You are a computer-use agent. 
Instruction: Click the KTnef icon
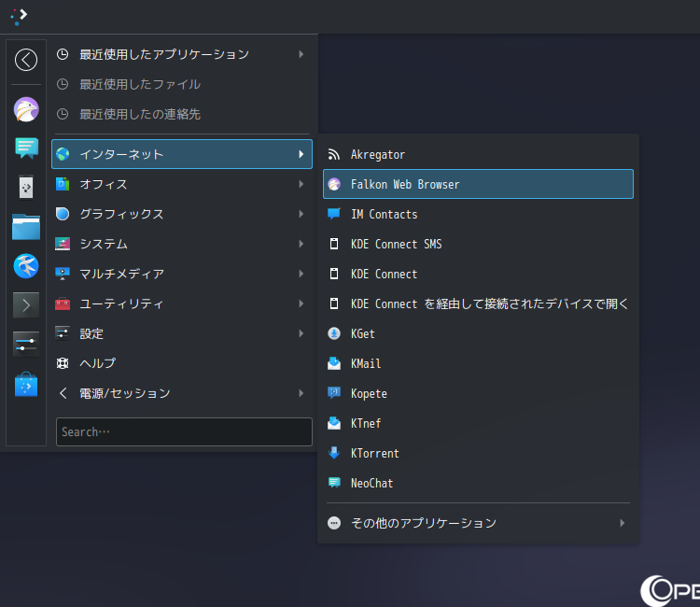[x=334, y=423]
